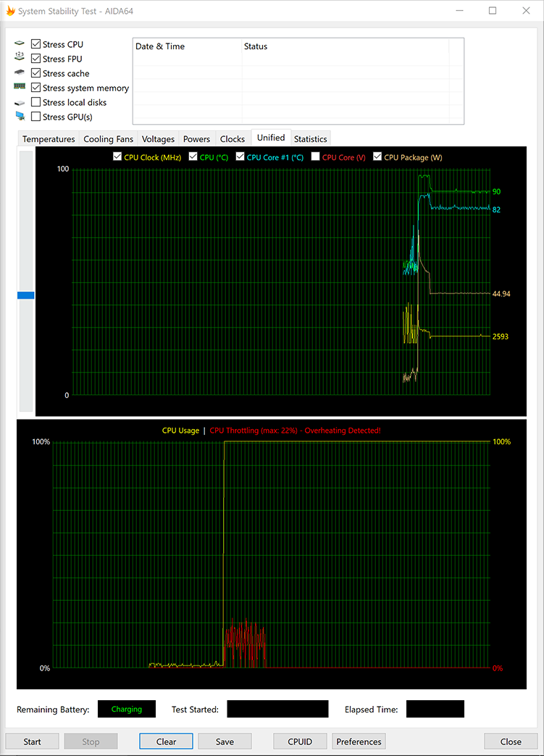Uncheck the Stress system memory checkbox

(x=35, y=87)
